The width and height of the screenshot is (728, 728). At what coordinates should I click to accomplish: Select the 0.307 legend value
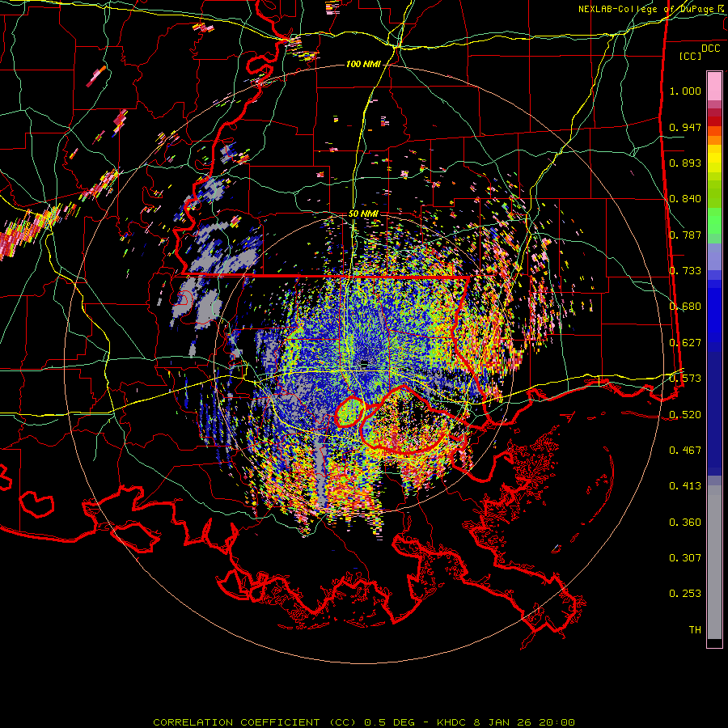pos(685,558)
